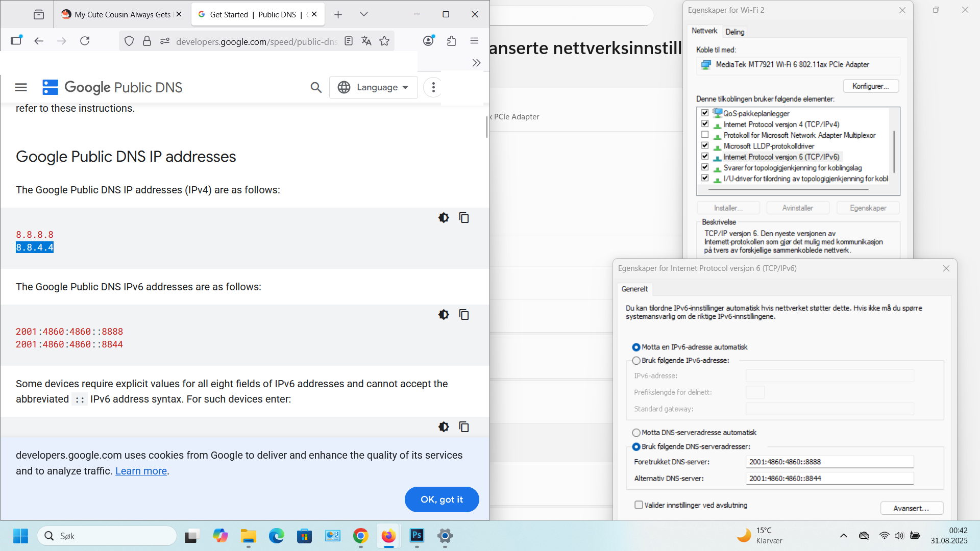The height and width of the screenshot is (551, 980).
Task: Launch Photoshop from the taskbar
Action: click(417, 535)
